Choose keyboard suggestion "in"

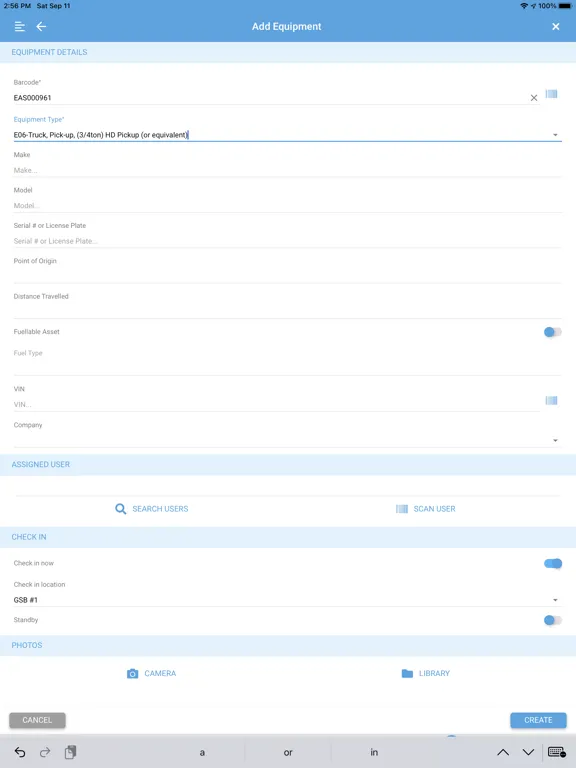pos(374,752)
